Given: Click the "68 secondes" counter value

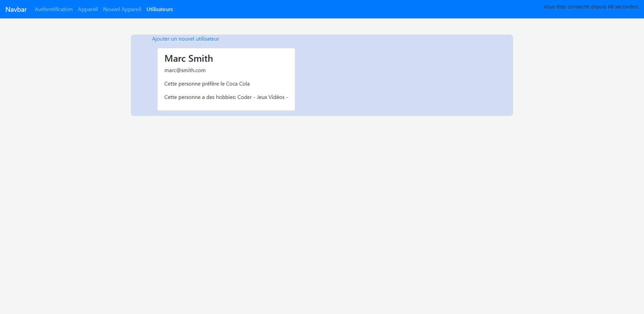Looking at the screenshot, I should pyautogui.click(x=622, y=7).
